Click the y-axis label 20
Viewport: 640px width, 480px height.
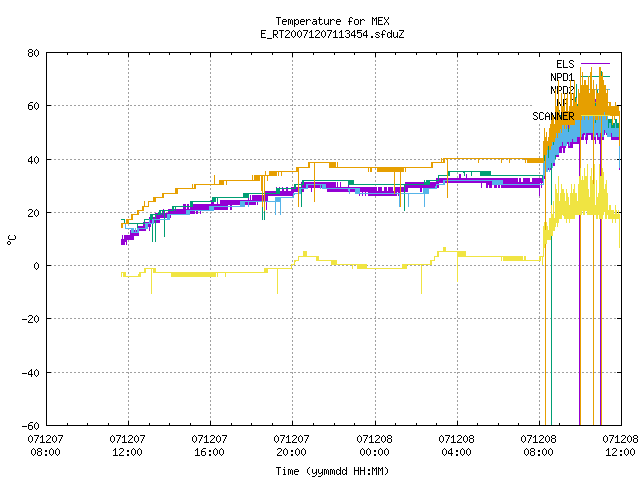(33, 213)
